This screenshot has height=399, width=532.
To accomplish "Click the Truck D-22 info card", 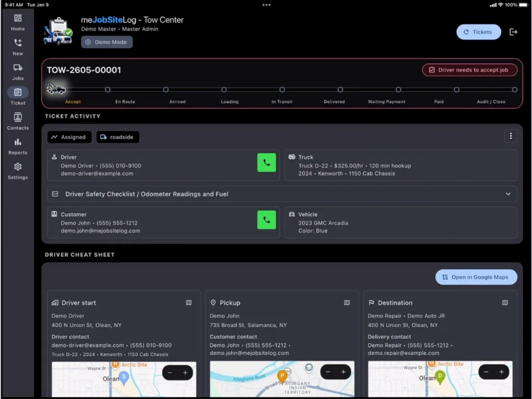I will point(401,165).
